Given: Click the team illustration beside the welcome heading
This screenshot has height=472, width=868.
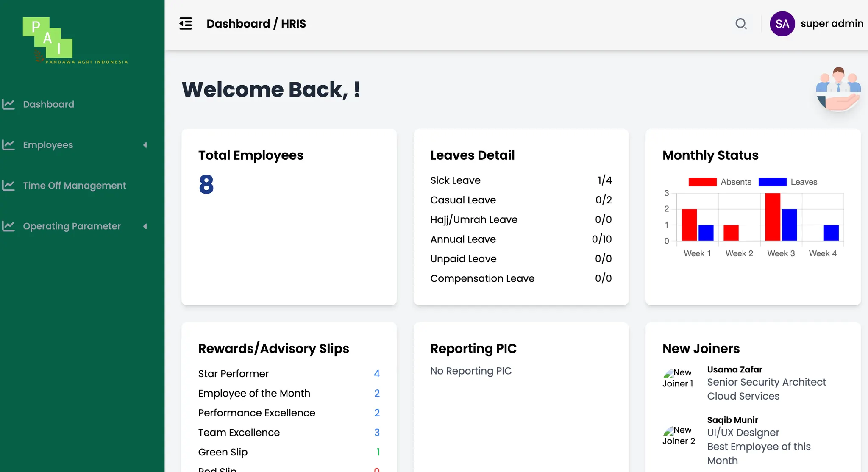Looking at the screenshot, I should pos(838,89).
